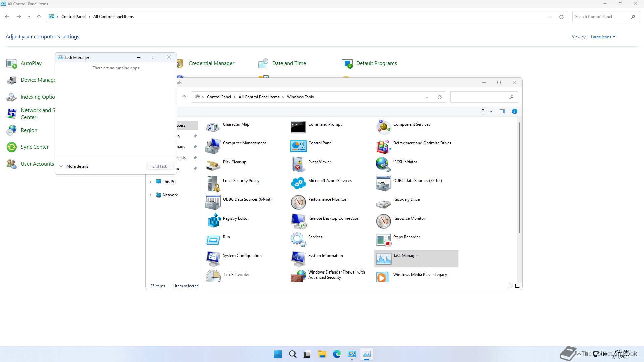Select Microsoft Azure Services icon

[x=298, y=184]
